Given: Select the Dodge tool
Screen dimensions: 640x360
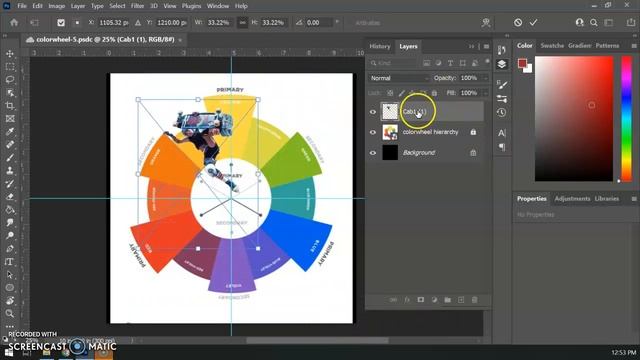Looking at the screenshot, I should click(x=10, y=236).
